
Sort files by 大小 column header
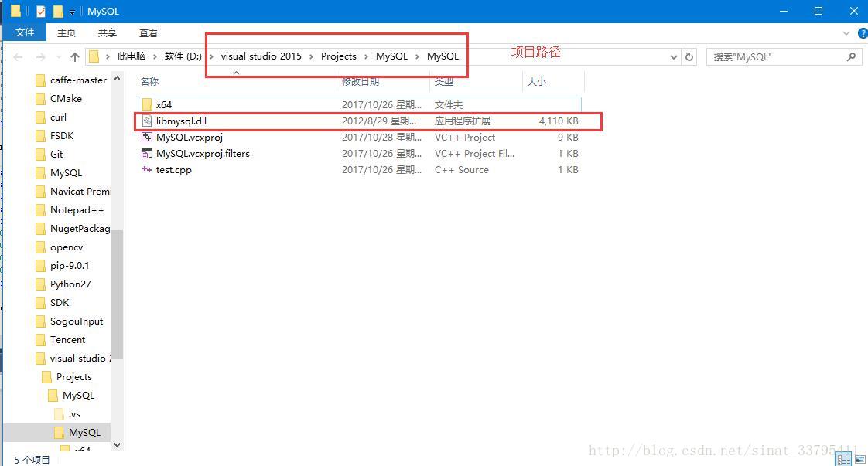coord(536,82)
